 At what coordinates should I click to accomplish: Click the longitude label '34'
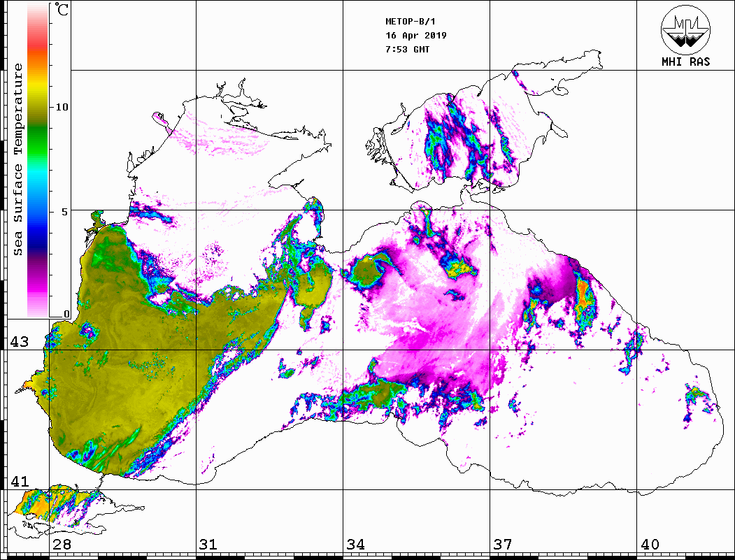[x=355, y=545]
